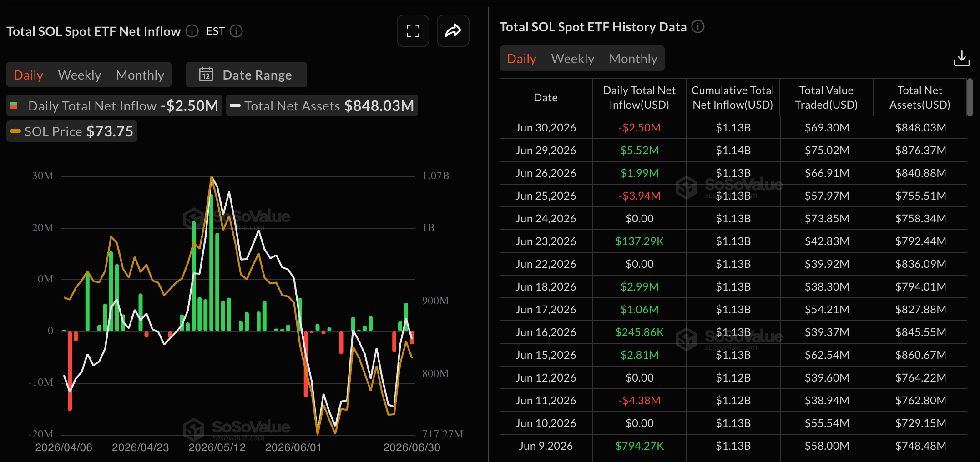Toggle Total Net Assets line visibility
Screen dimensions: 980x462
(322, 105)
